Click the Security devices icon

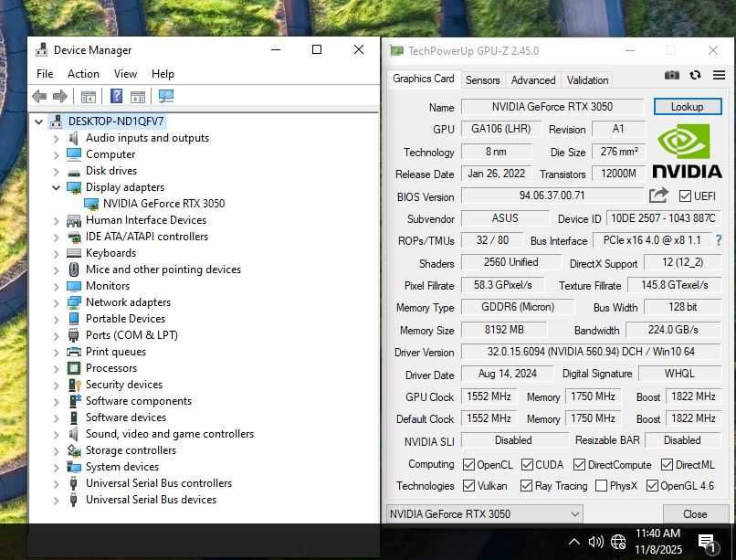[x=75, y=385]
